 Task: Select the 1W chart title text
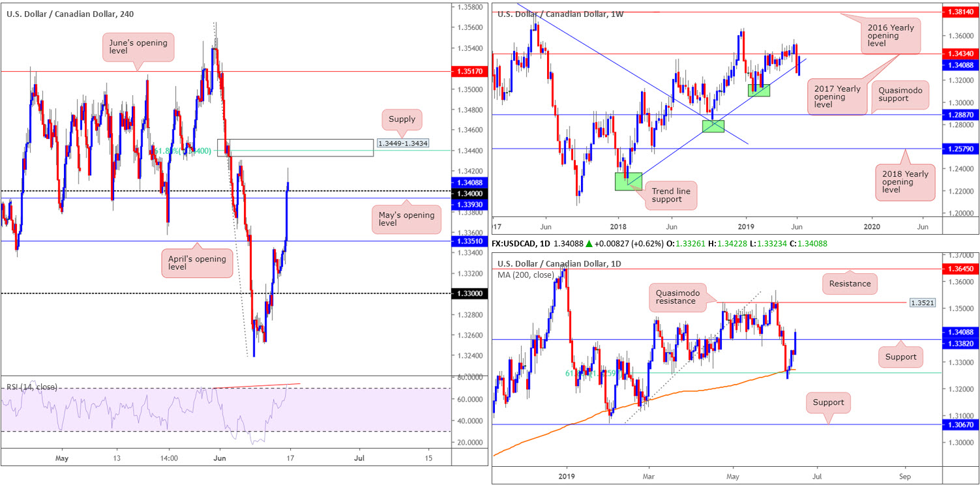pos(561,14)
